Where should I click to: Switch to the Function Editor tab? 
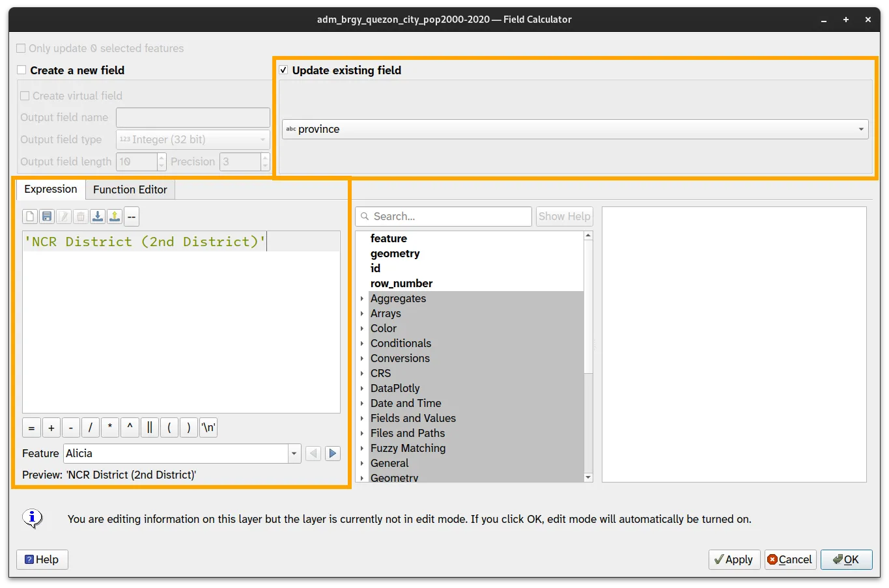[130, 189]
